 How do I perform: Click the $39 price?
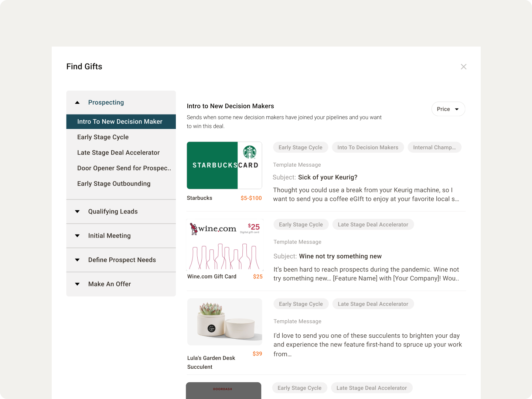[258, 354]
